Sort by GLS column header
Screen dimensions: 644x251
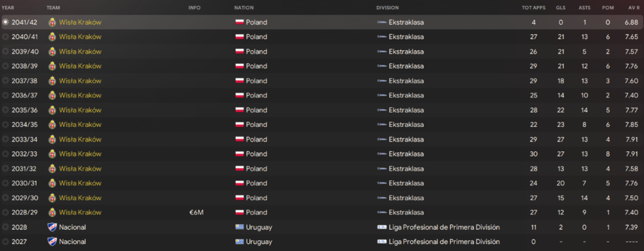click(x=561, y=8)
